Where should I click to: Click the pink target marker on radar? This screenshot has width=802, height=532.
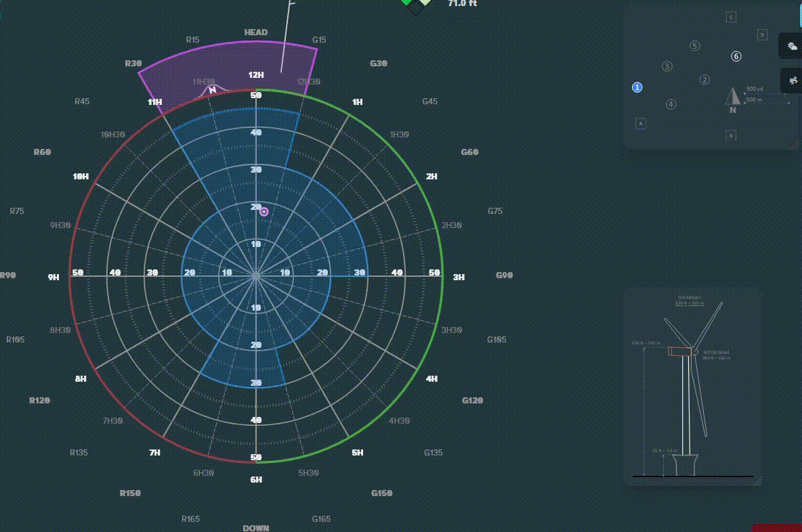[x=264, y=212]
